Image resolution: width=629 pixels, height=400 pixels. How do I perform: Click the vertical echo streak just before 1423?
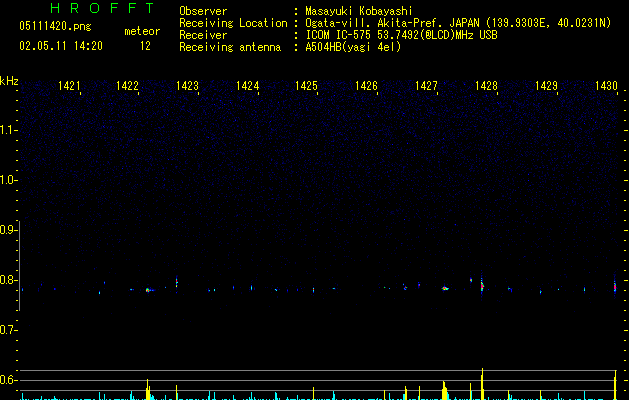[177, 282]
